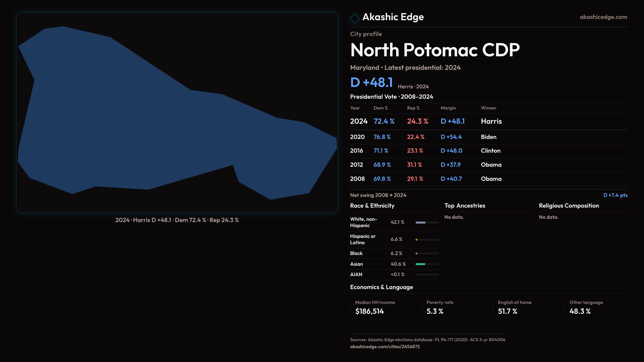
Task: Click the Akashic Edge diamond logo icon
Action: pyautogui.click(x=355, y=18)
